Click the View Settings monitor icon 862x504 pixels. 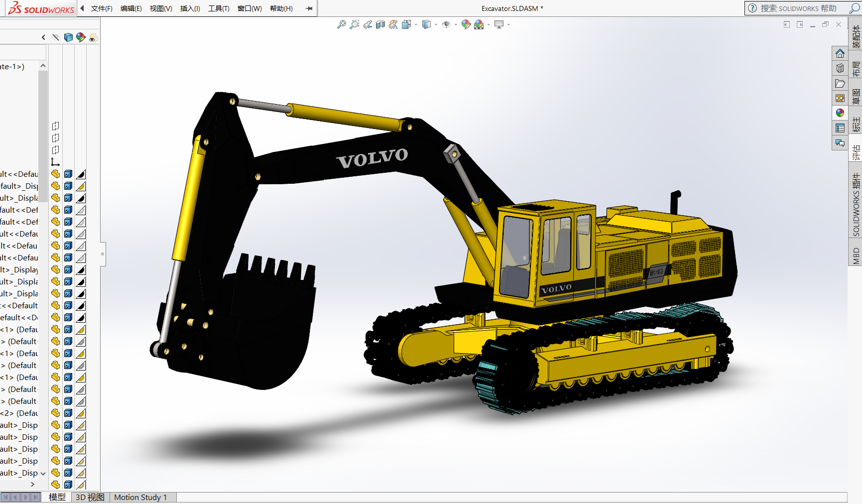(x=499, y=24)
